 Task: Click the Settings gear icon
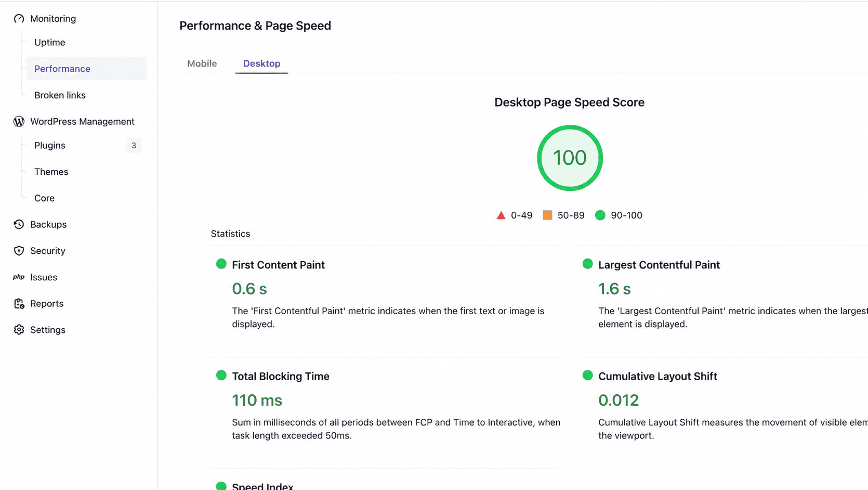(19, 330)
